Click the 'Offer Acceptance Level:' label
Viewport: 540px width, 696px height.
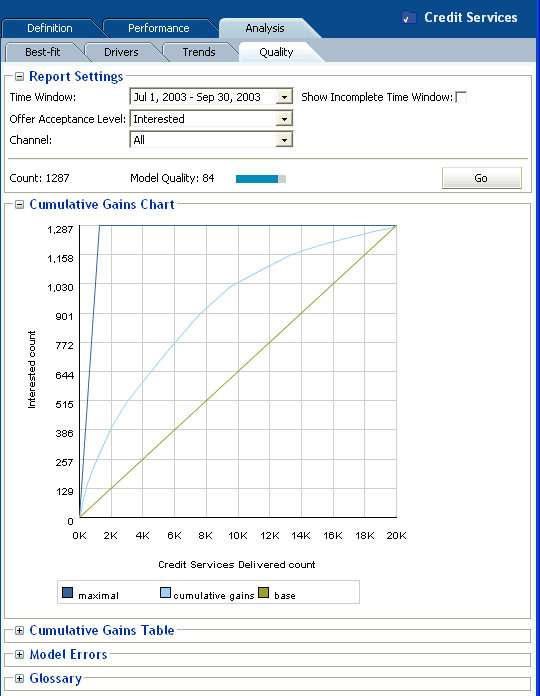pyautogui.click(x=67, y=119)
